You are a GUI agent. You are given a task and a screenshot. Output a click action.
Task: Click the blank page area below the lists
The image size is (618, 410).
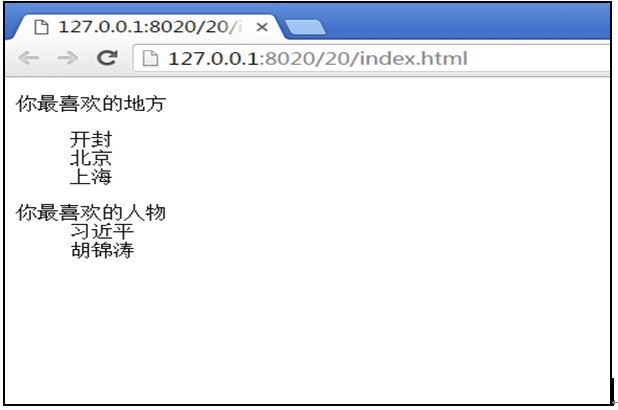point(307,331)
